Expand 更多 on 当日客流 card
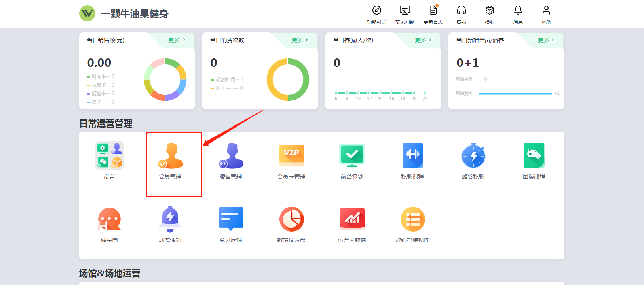This screenshot has width=644, height=285. [x=423, y=40]
